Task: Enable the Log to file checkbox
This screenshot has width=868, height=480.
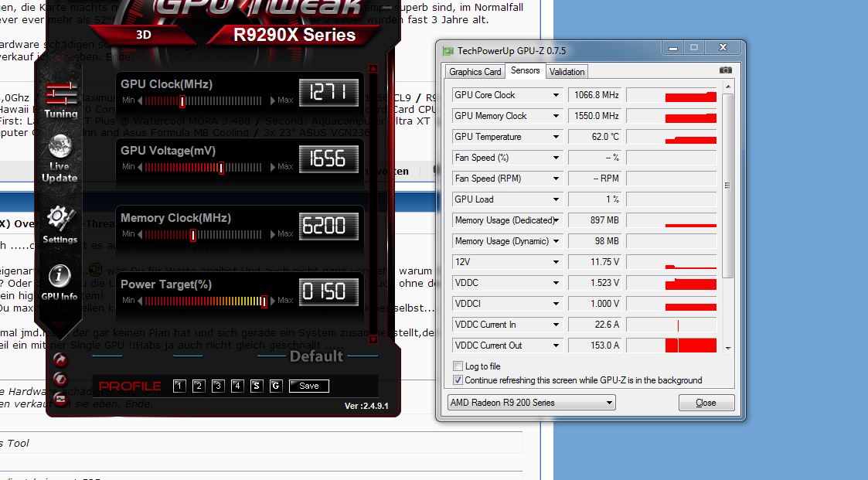Action: click(458, 366)
